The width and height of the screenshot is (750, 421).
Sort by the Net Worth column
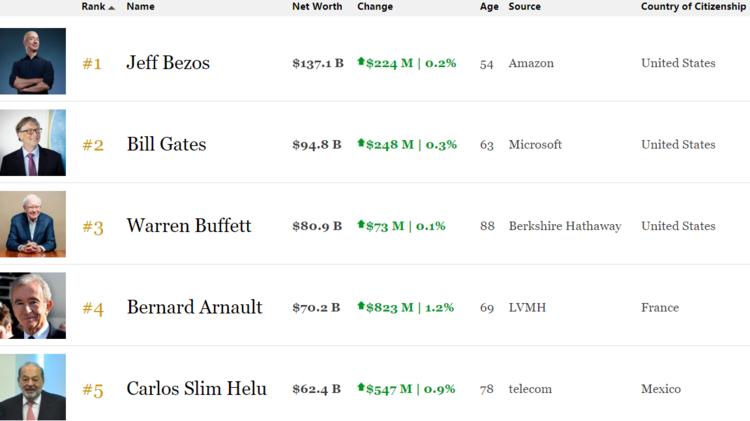click(x=317, y=7)
